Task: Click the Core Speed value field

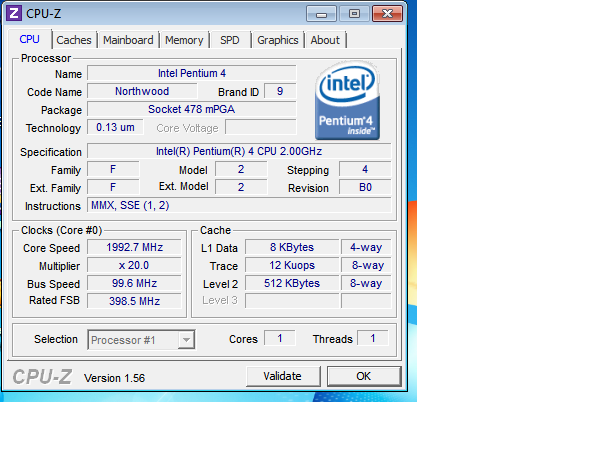Action: 133,248
